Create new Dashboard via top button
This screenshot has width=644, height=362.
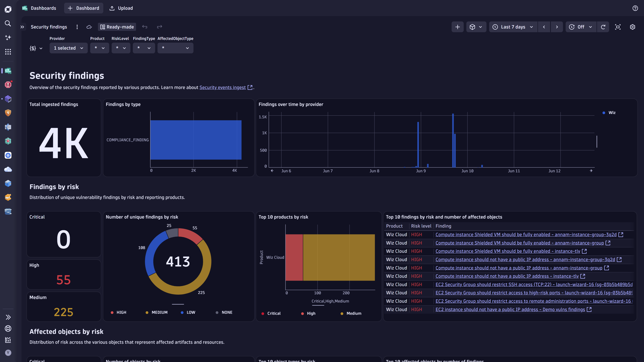pyautogui.click(x=84, y=8)
